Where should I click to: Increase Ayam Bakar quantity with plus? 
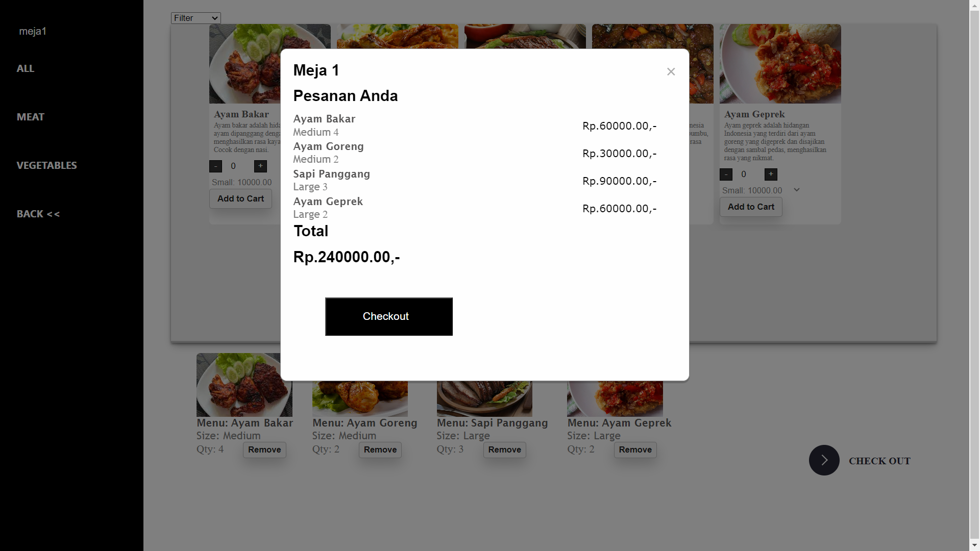click(260, 166)
